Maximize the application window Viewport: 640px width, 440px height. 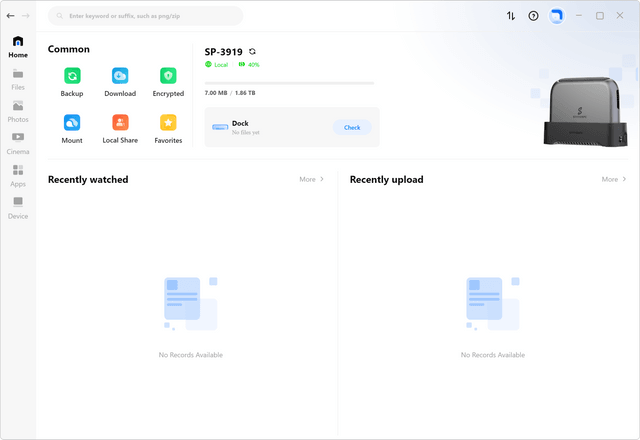[600, 16]
